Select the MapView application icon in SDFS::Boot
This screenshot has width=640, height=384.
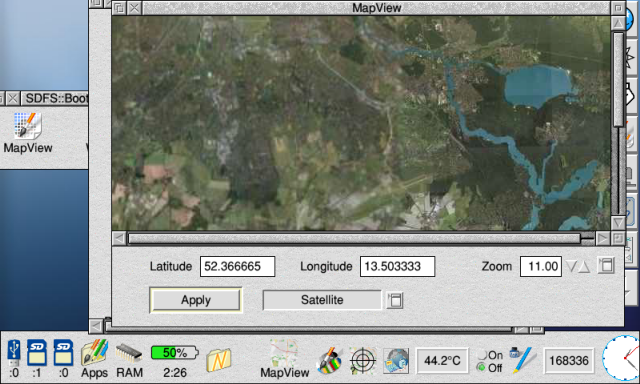[x=27, y=126]
